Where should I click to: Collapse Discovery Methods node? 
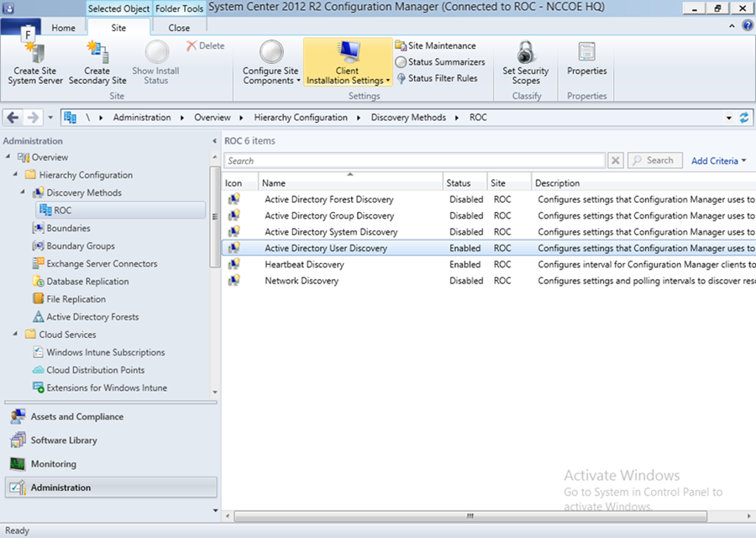click(x=23, y=192)
